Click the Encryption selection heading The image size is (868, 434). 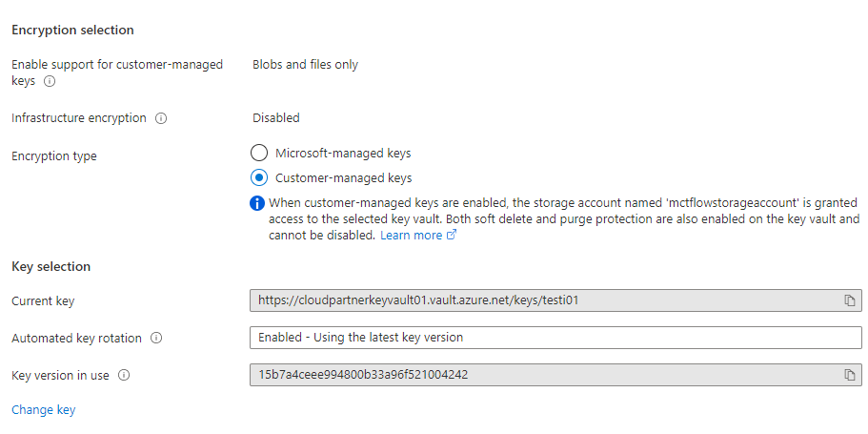(72, 31)
